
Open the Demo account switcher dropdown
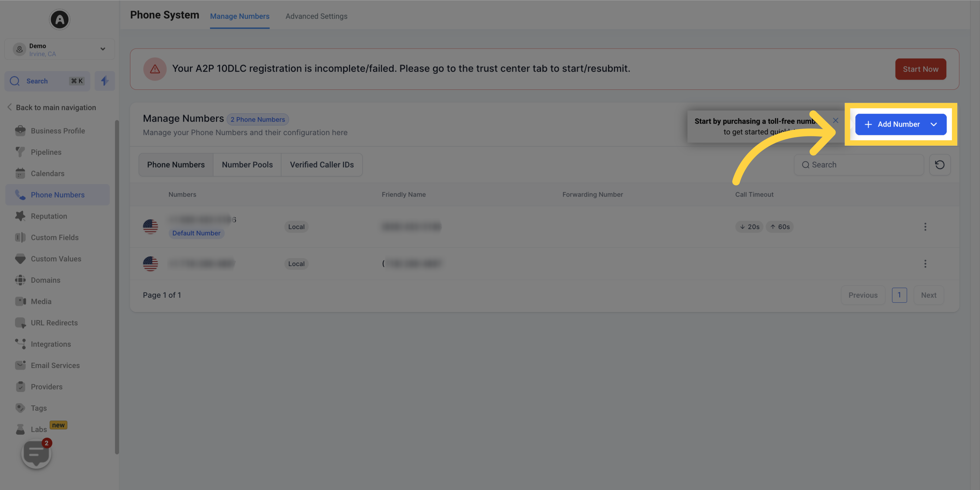point(60,49)
